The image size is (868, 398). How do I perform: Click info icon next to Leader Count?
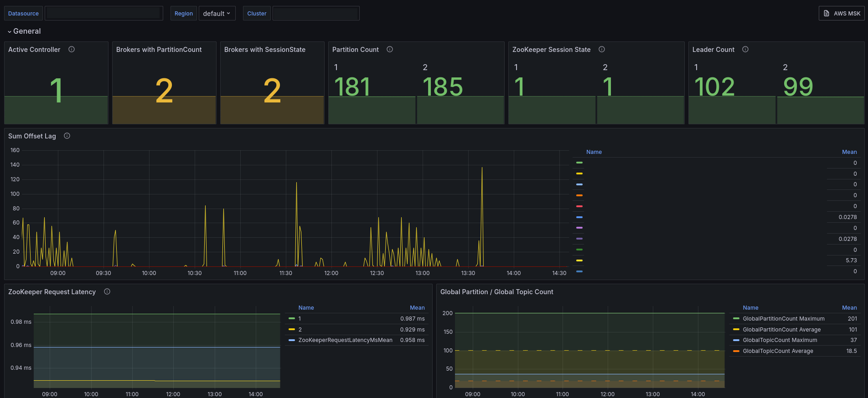[x=745, y=49]
